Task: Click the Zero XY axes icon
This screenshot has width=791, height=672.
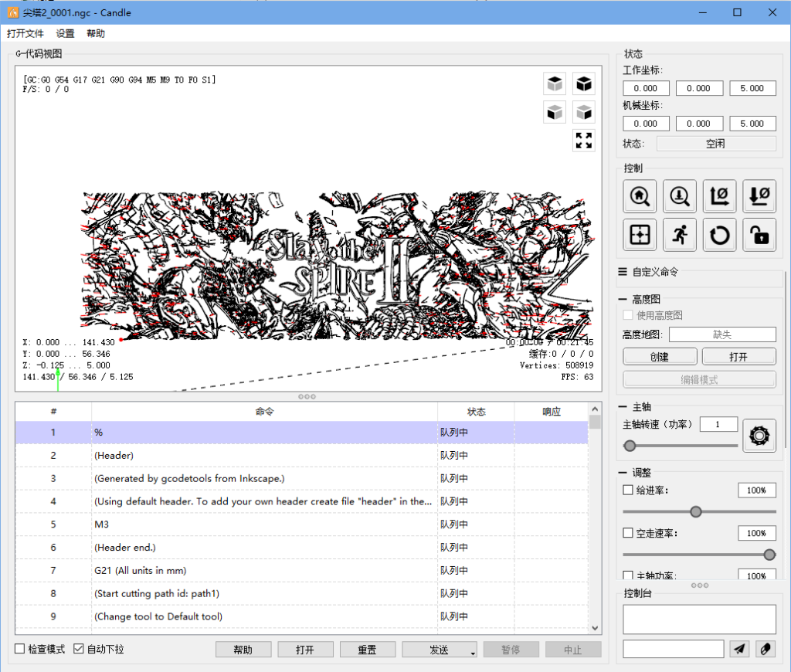Action: pos(720,196)
